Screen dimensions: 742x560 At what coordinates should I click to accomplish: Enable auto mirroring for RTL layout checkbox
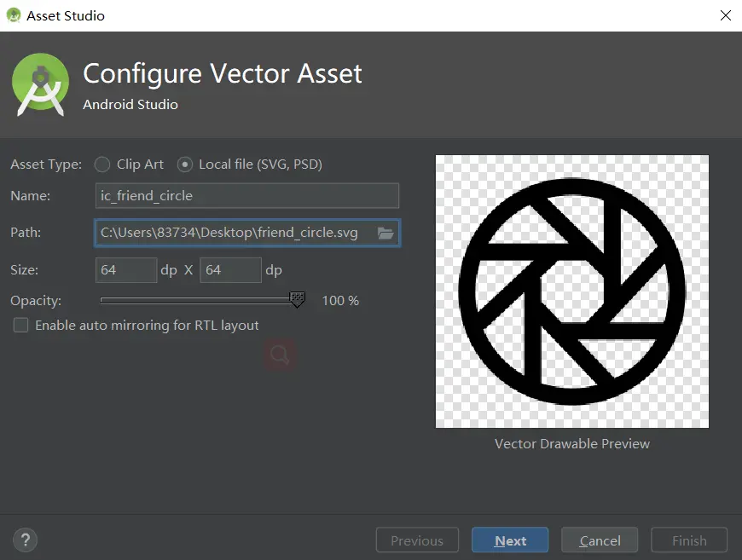(x=20, y=325)
